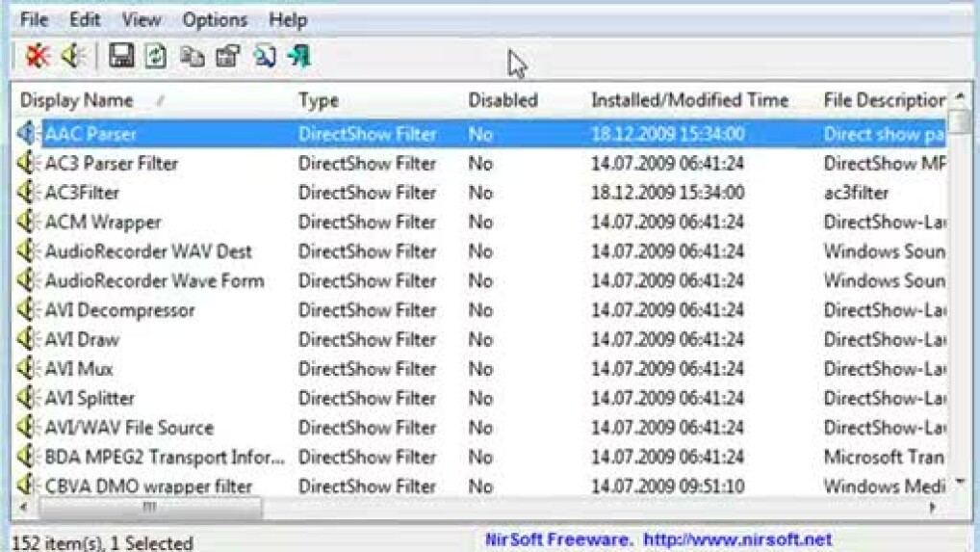Select the AVI Splitter entry
Image resolution: width=980 pixels, height=552 pixels.
pos(90,398)
